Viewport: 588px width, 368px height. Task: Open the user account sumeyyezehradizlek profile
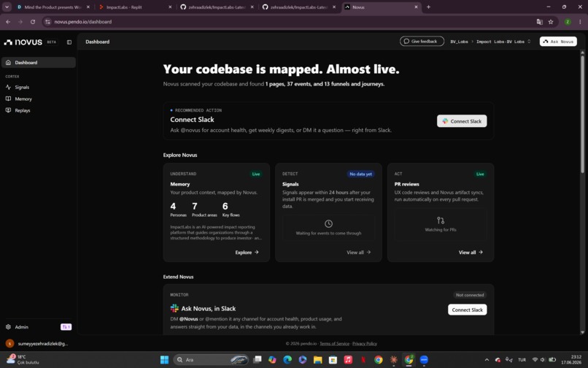point(37,344)
